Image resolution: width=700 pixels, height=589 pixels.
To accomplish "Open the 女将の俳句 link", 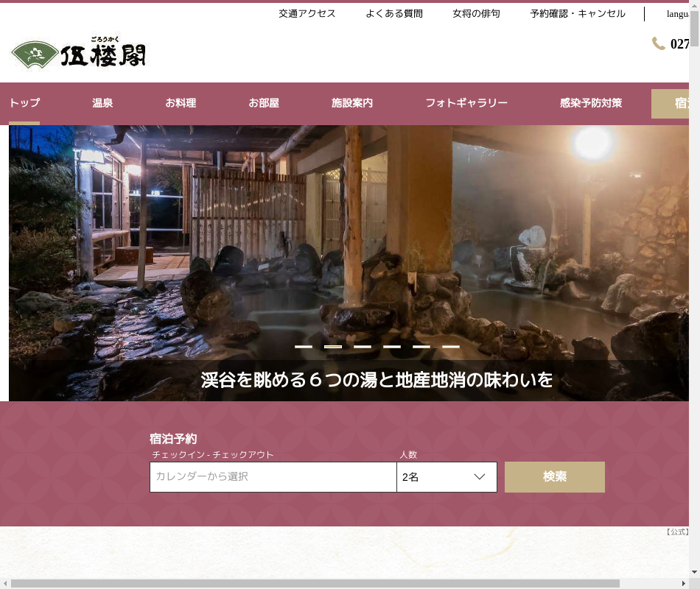I will [476, 14].
